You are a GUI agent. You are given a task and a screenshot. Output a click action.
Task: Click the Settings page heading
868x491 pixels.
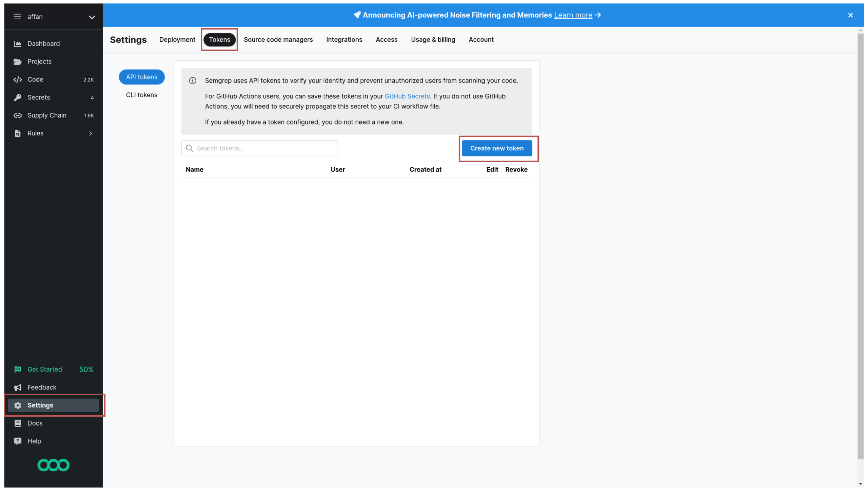point(128,40)
